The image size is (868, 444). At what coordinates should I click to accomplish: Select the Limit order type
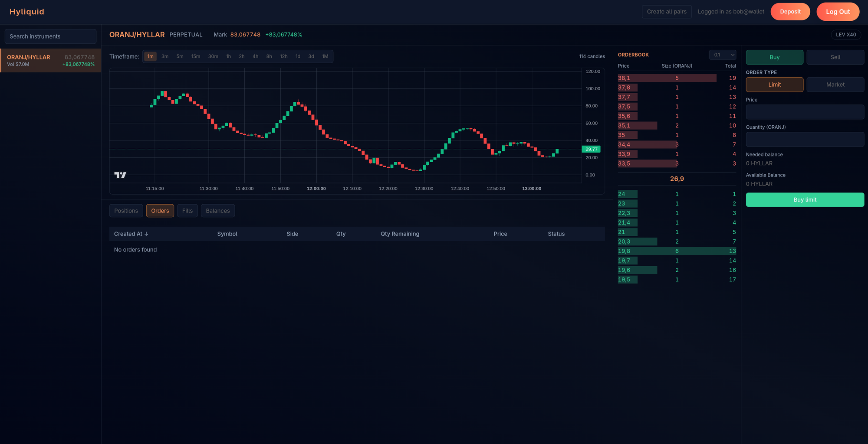774,84
